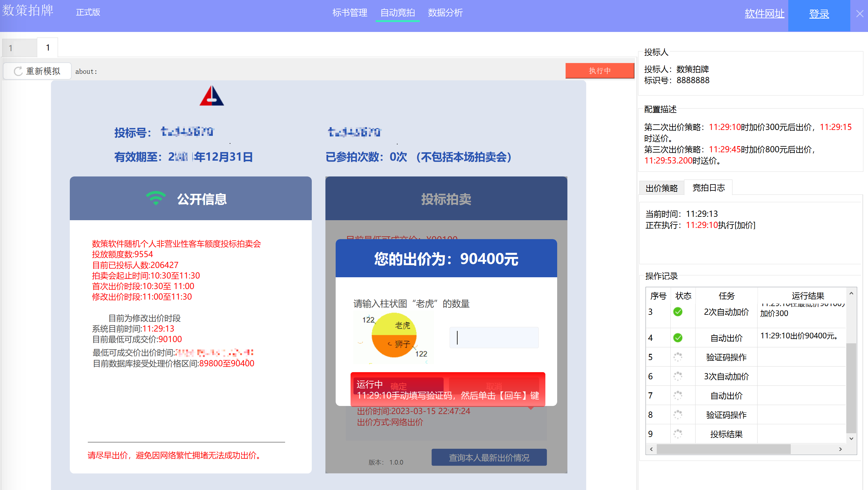The height and width of the screenshot is (490, 868).
Task: Click the up arrow of log scrollbar
Action: coord(851,294)
